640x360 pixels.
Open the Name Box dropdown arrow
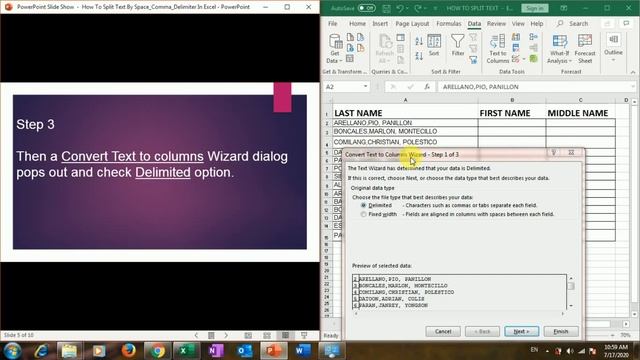click(x=365, y=87)
